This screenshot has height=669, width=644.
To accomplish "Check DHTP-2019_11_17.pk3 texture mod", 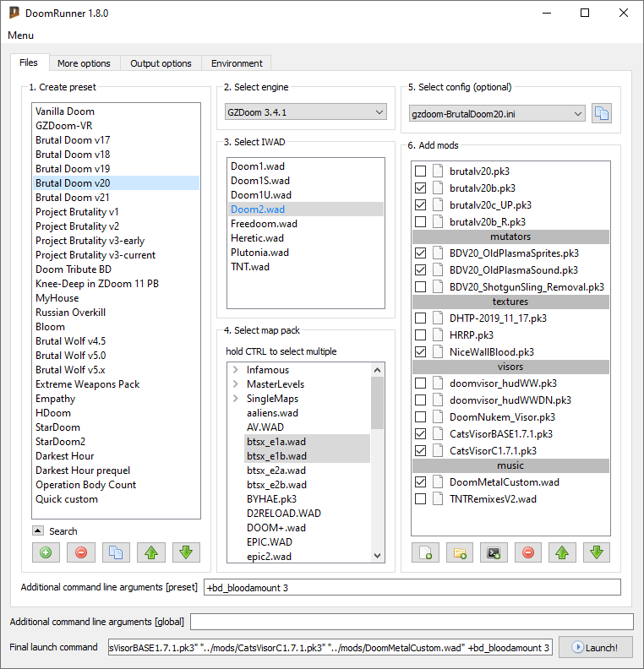I will pyautogui.click(x=420, y=318).
